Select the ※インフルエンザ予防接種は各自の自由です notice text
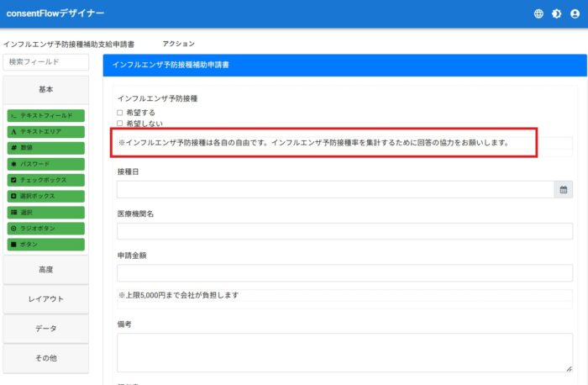 point(313,143)
